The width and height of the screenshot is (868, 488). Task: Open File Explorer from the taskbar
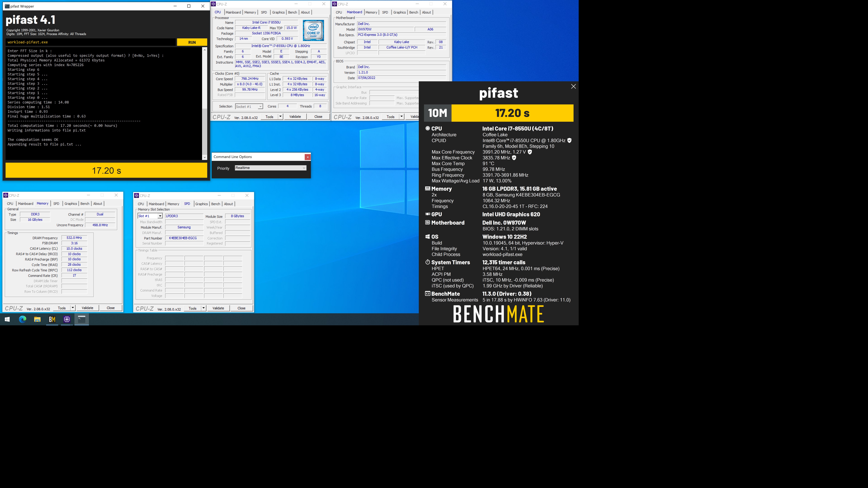pyautogui.click(x=37, y=319)
